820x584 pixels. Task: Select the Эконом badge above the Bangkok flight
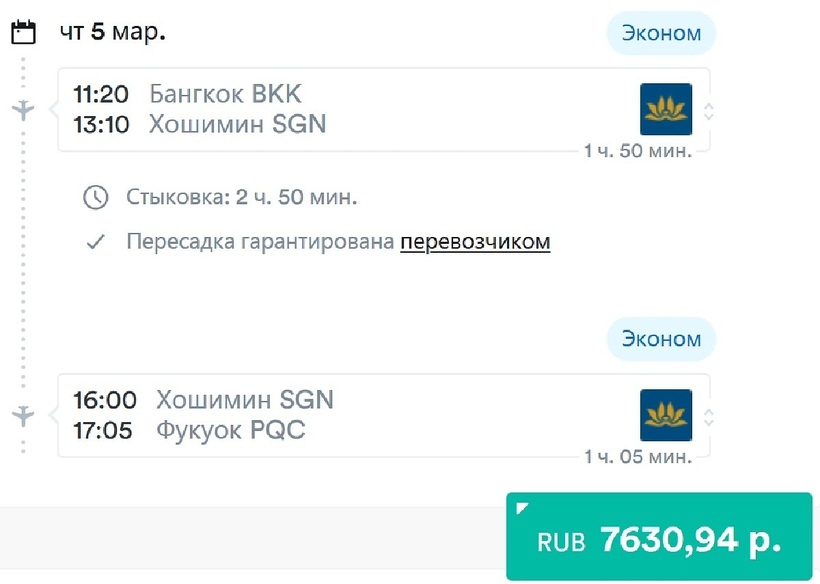click(x=661, y=33)
